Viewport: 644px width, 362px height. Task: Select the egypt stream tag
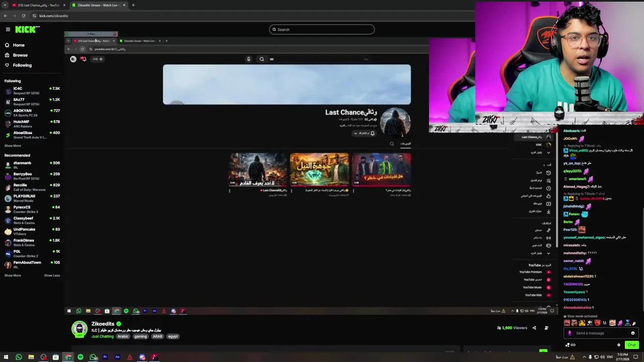pyautogui.click(x=173, y=336)
